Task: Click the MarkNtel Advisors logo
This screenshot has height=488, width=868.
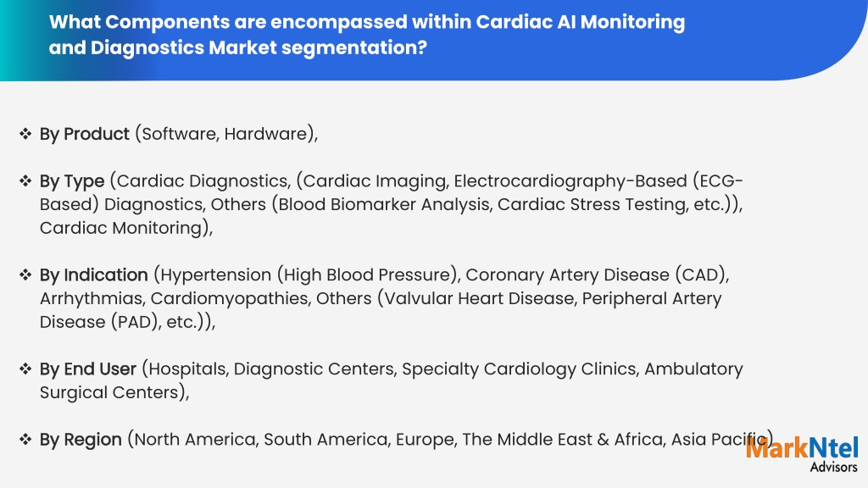Action: 802,454
